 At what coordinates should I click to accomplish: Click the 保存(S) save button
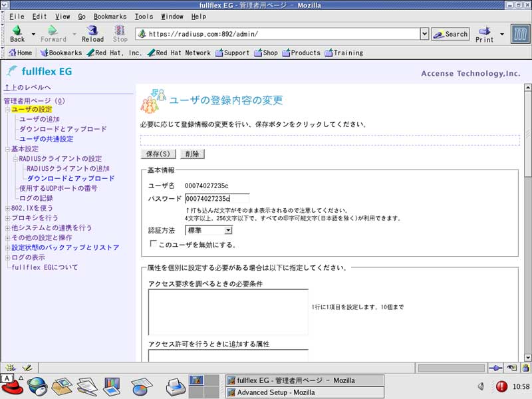coord(158,154)
